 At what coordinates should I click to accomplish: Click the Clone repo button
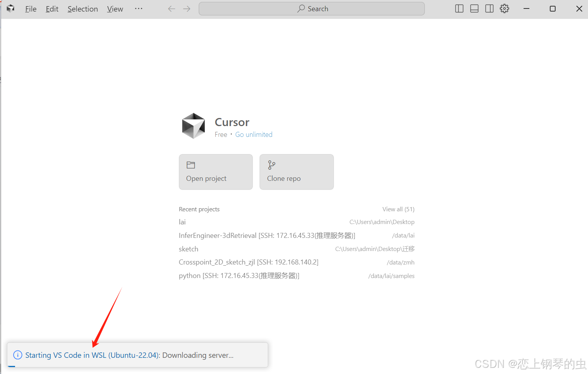click(296, 172)
